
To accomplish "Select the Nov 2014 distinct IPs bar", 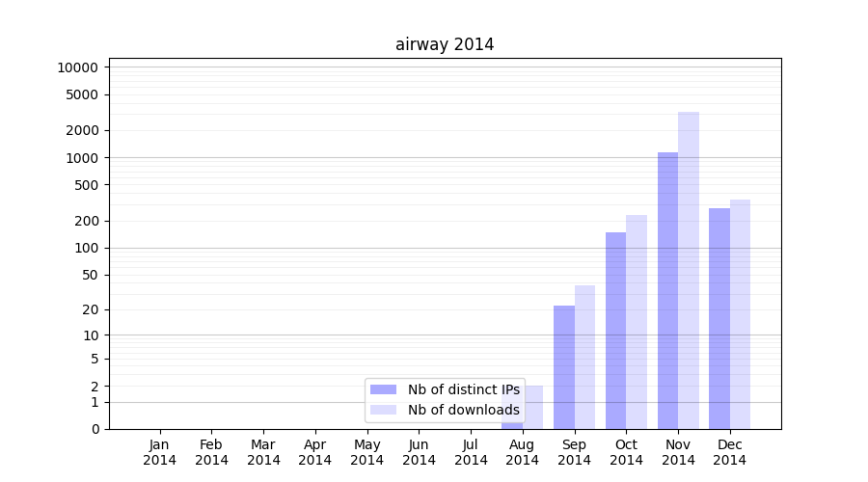I will [667, 289].
